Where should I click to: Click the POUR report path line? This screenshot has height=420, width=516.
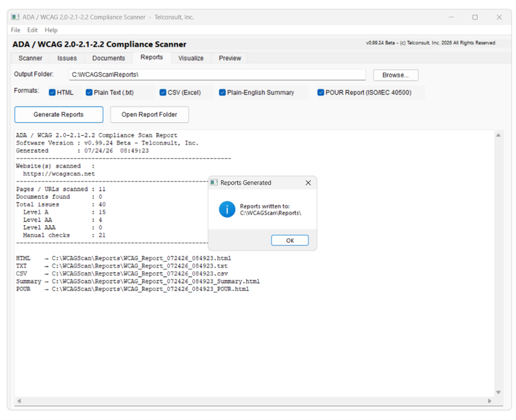(132, 289)
